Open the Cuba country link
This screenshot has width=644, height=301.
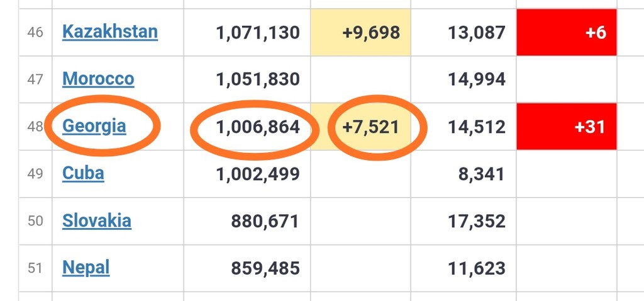[x=83, y=174]
